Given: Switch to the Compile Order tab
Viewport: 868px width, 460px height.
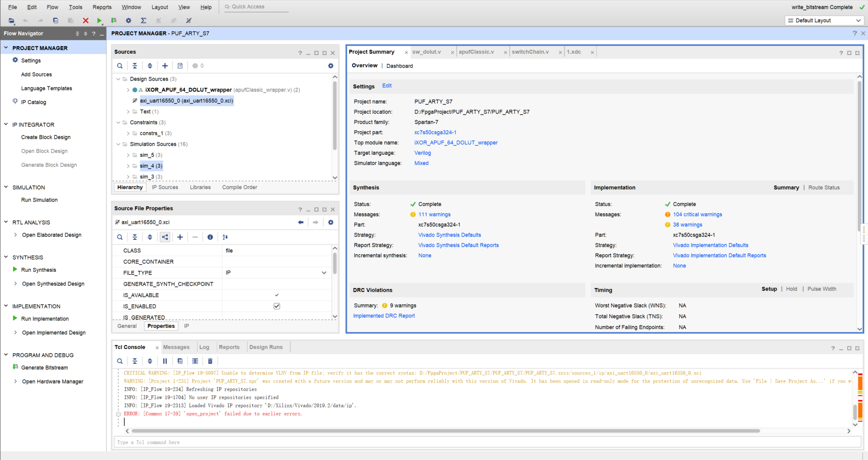Looking at the screenshot, I should click(x=240, y=187).
